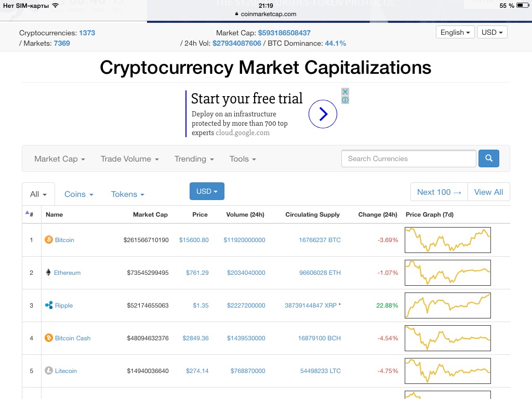Click the Next 100 button

pos(439,192)
